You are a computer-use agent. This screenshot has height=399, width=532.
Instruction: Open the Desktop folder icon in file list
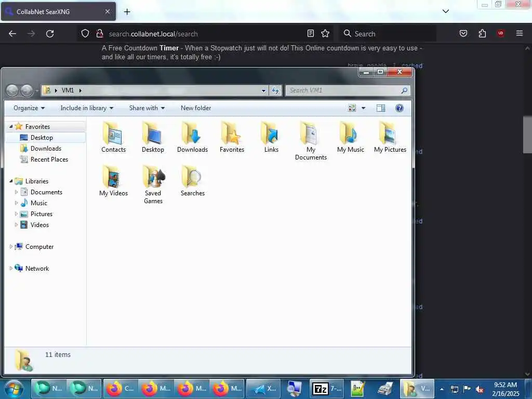(x=153, y=137)
